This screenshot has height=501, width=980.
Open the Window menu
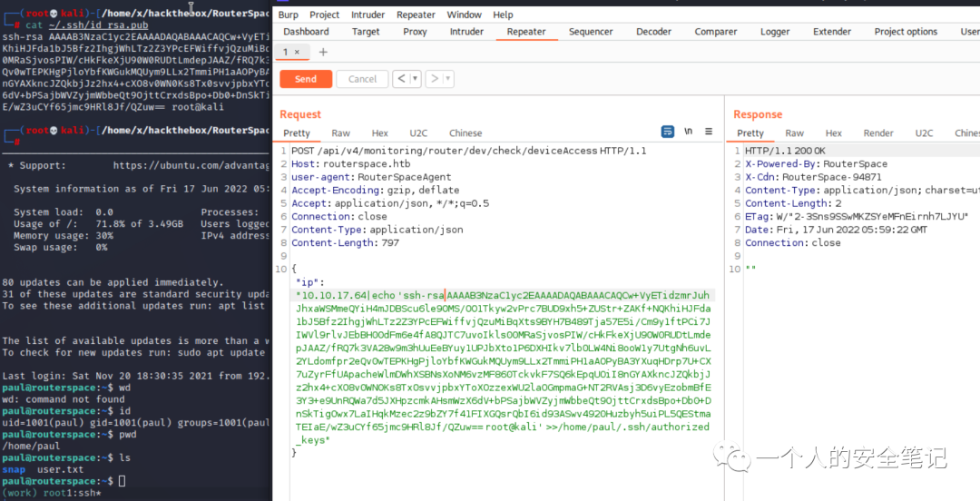point(465,15)
